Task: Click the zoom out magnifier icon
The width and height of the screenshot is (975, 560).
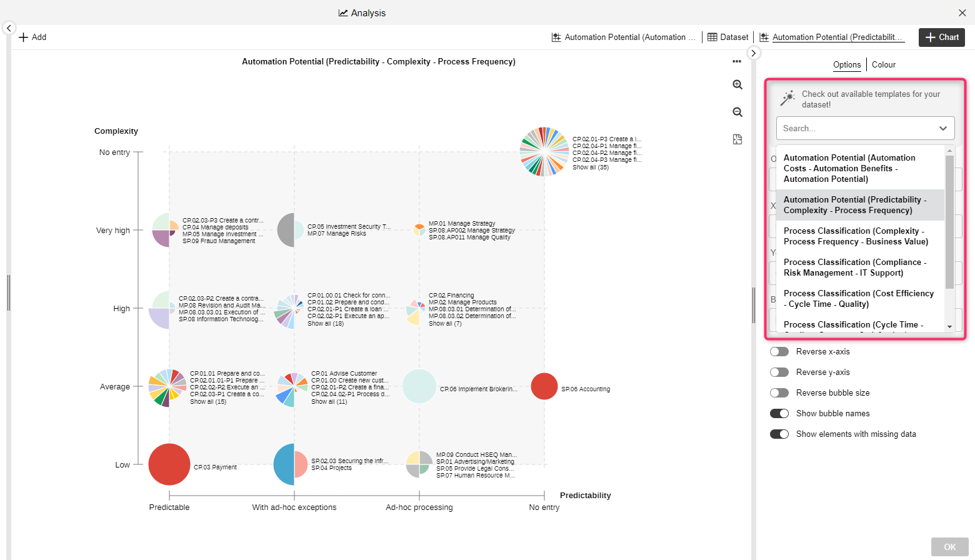Action: [737, 112]
